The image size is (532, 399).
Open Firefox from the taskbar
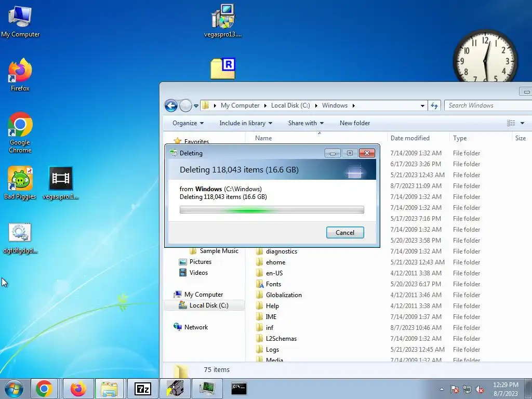pos(78,389)
